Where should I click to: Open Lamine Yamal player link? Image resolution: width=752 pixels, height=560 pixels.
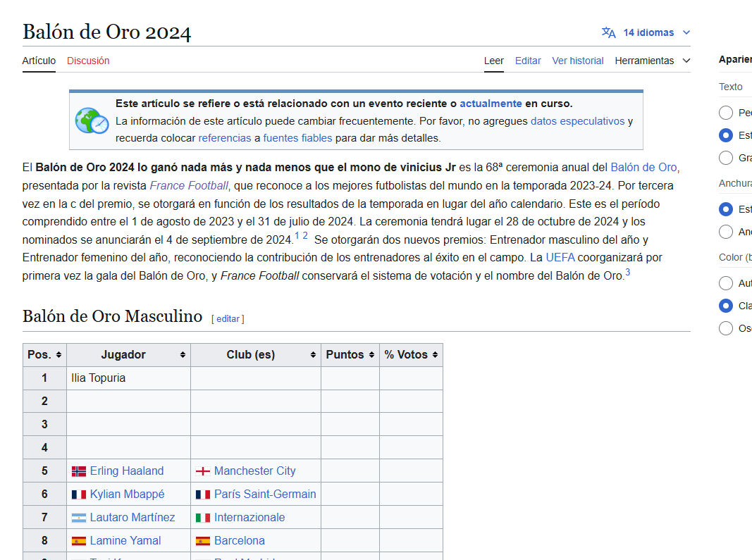coord(125,541)
